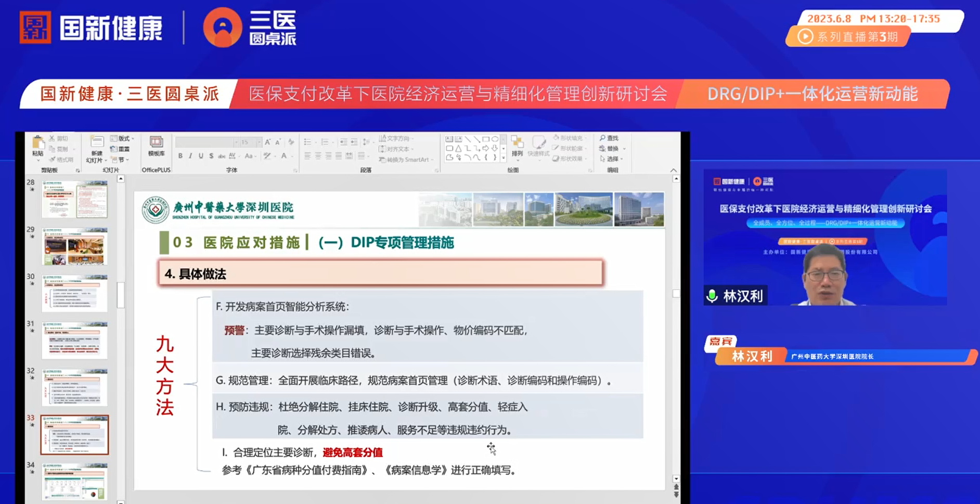The width and height of the screenshot is (980, 504).
Task: Select the oval shape in shapes gallery
Action: click(x=495, y=139)
